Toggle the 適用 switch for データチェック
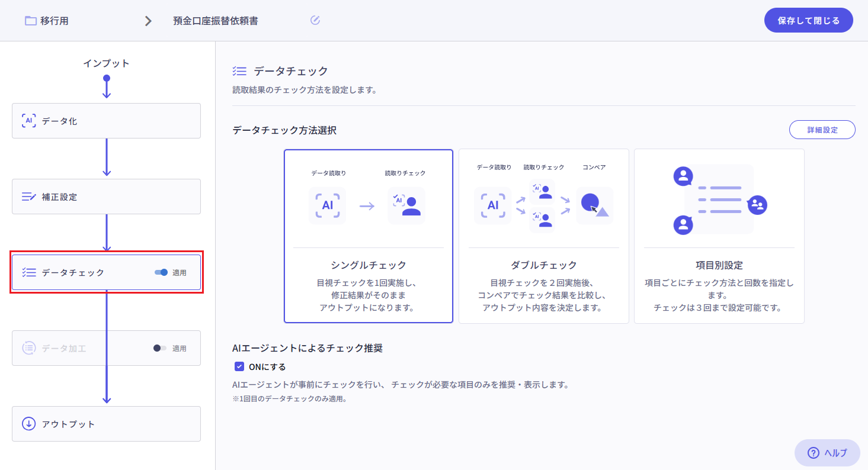 [161, 272]
